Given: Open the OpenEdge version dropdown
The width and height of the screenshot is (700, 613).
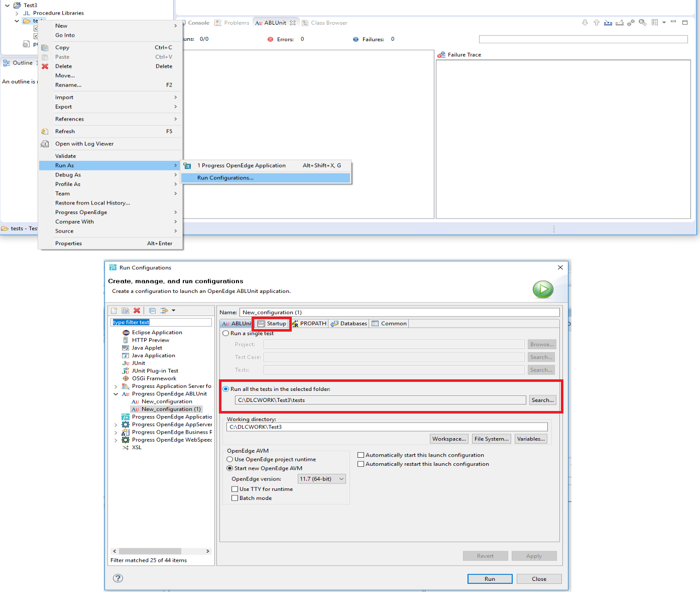Looking at the screenshot, I should (341, 479).
